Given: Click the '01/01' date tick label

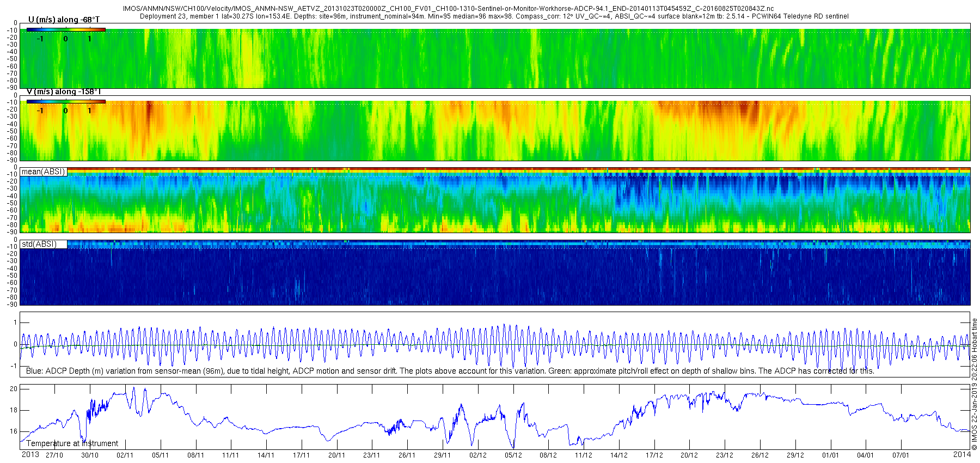Looking at the screenshot, I should pos(831,455).
